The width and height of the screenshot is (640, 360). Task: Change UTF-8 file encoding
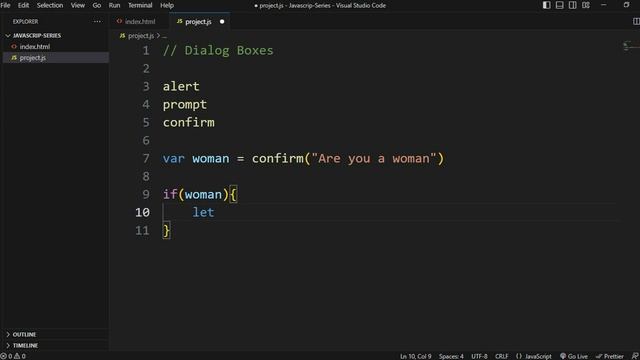pos(479,356)
